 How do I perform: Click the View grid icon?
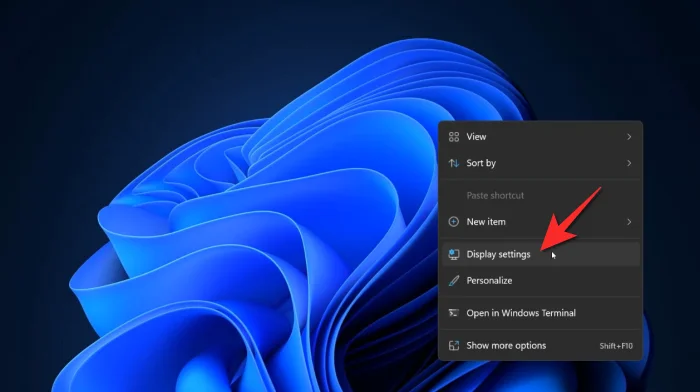pos(454,137)
